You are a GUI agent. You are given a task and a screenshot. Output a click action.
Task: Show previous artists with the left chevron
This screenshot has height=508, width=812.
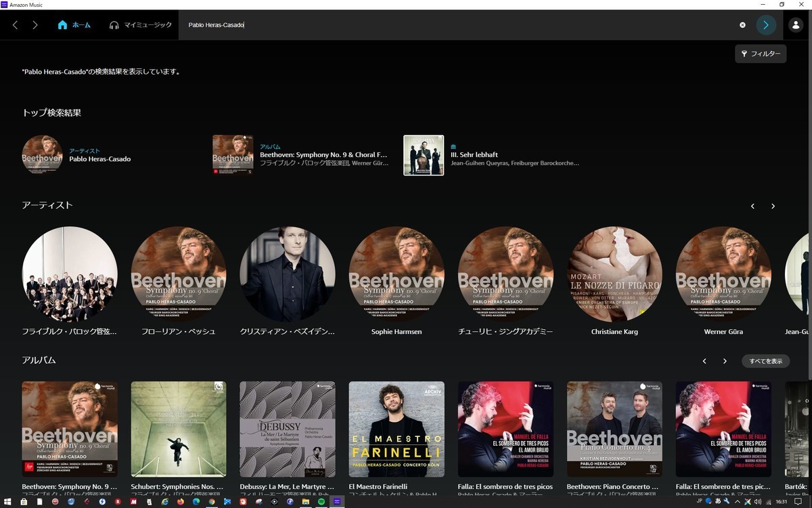click(752, 206)
